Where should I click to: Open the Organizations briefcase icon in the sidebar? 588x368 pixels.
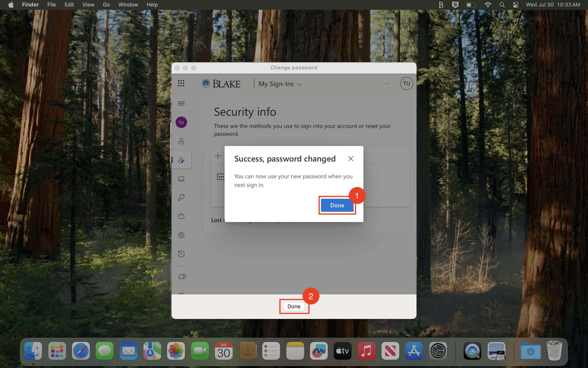[x=181, y=216]
